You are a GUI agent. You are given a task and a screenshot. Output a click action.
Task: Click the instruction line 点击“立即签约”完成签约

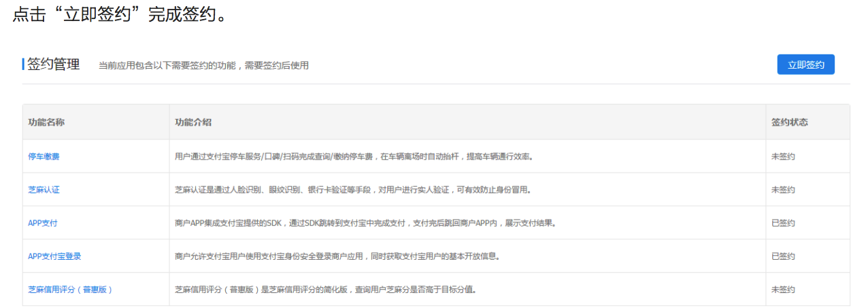tap(120, 16)
